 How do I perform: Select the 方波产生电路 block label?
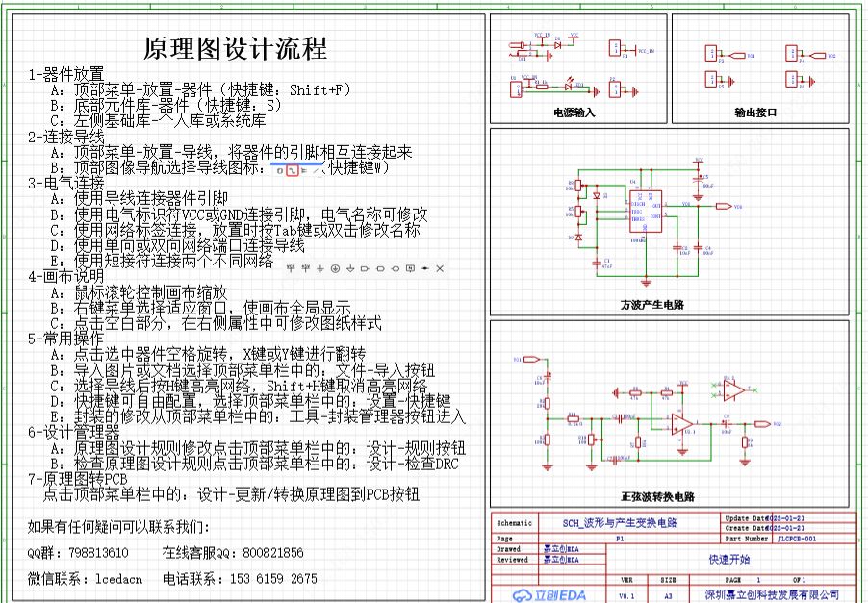click(x=652, y=305)
